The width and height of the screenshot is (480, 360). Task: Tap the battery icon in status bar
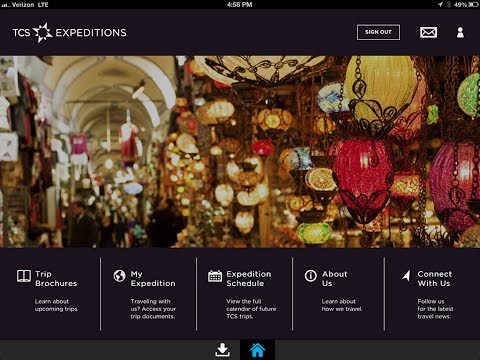[x=473, y=5]
